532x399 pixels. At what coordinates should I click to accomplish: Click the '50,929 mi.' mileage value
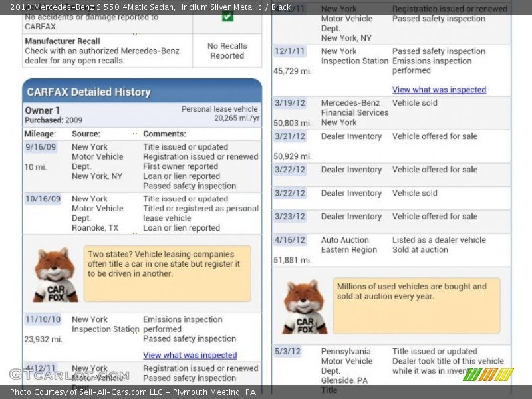pyautogui.click(x=293, y=156)
